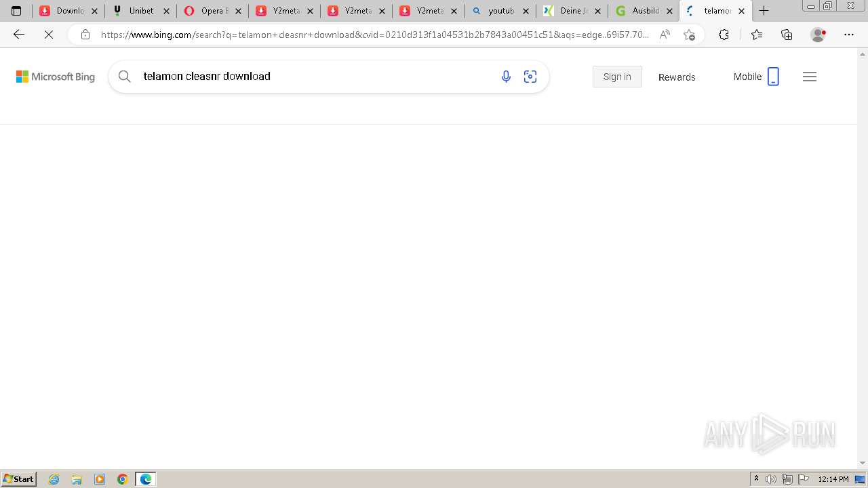Open the Action Center flag icon

point(804,479)
